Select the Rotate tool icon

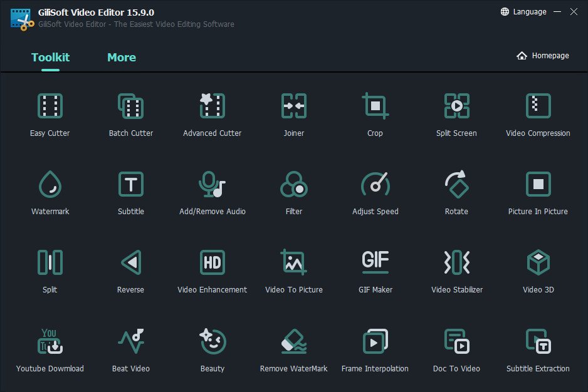tap(456, 184)
